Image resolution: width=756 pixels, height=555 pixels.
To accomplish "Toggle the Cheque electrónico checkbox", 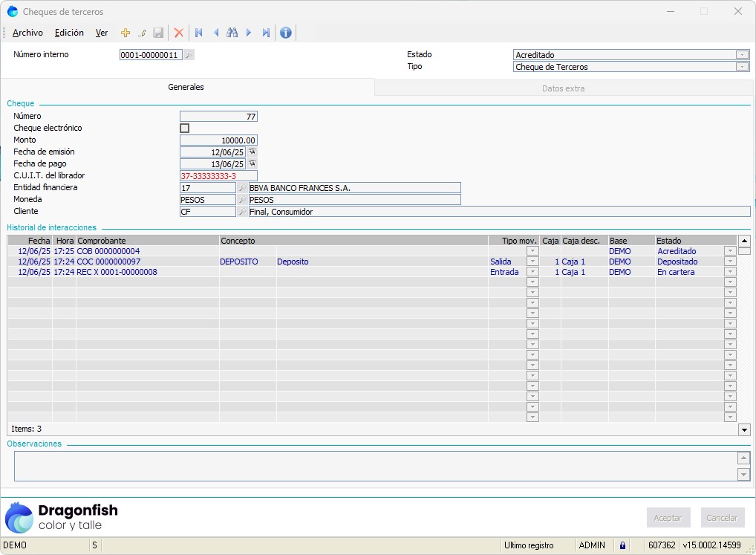I will (x=185, y=128).
